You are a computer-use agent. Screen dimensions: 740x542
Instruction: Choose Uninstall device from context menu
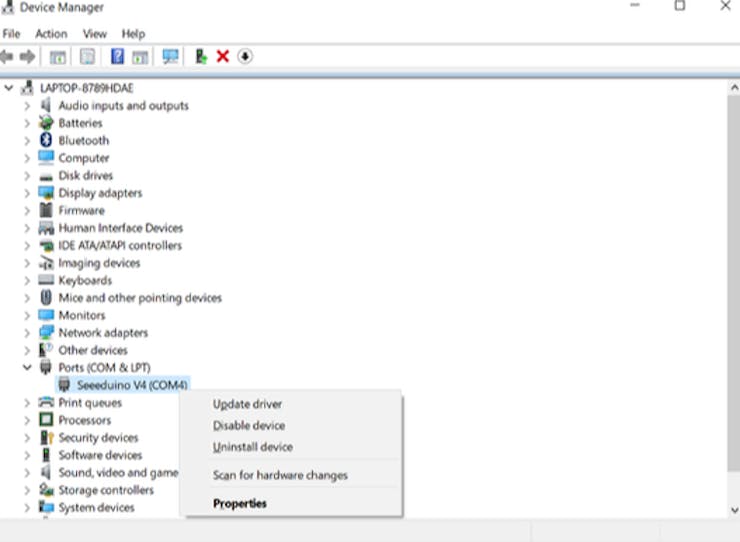coord(292,447)
